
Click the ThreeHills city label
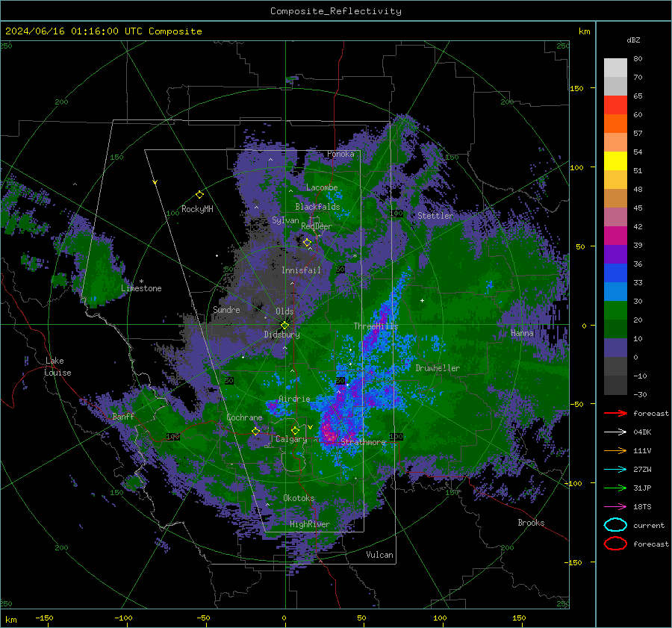(x=376, y=326)
